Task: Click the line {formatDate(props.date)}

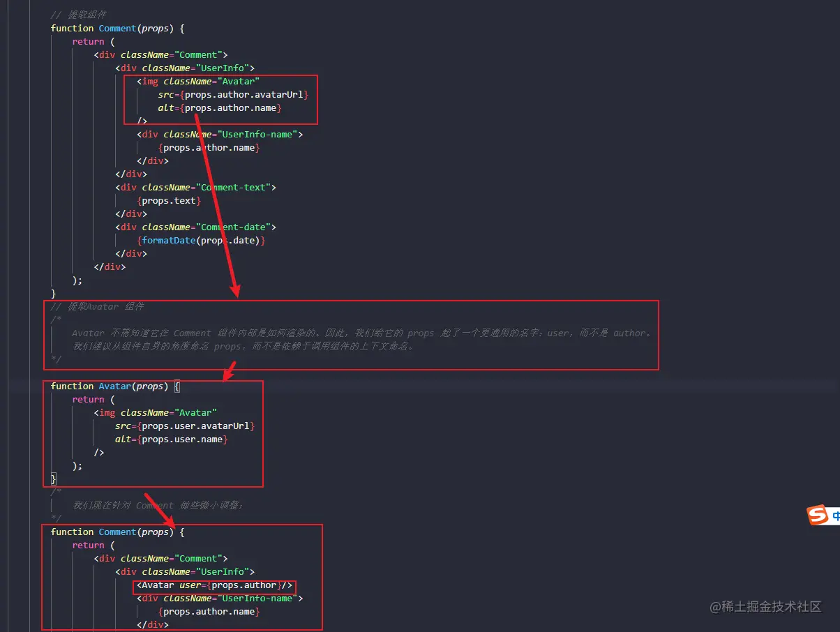Action: click(201, 240)
